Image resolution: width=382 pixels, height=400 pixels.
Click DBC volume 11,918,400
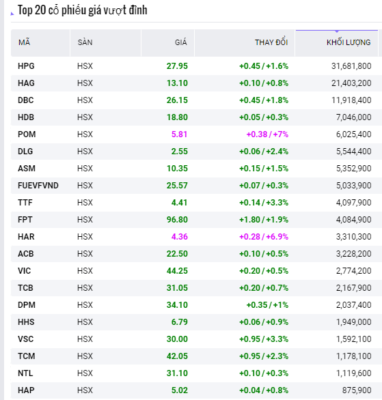[351, 100]
